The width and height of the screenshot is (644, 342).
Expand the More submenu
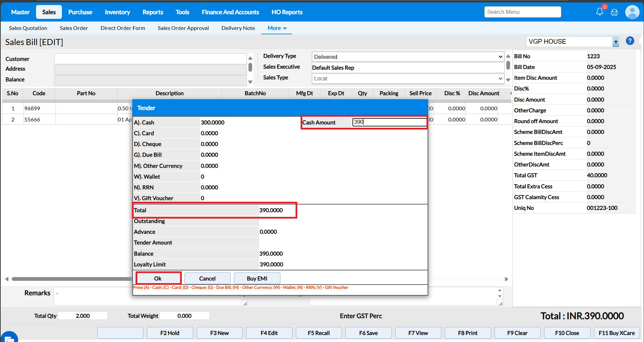[x=277, y=28]
